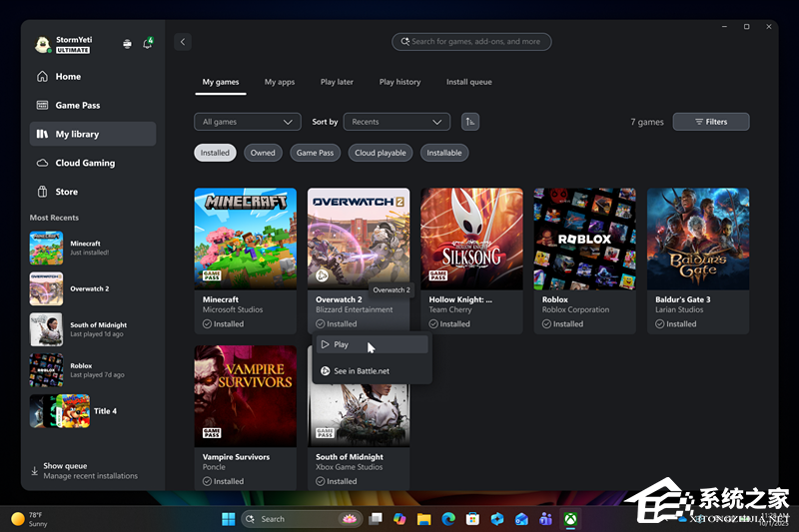The height and width of the screenshot is (532, 799).
Task: Open Minecraft game card
Action: (x=245, y=262)
